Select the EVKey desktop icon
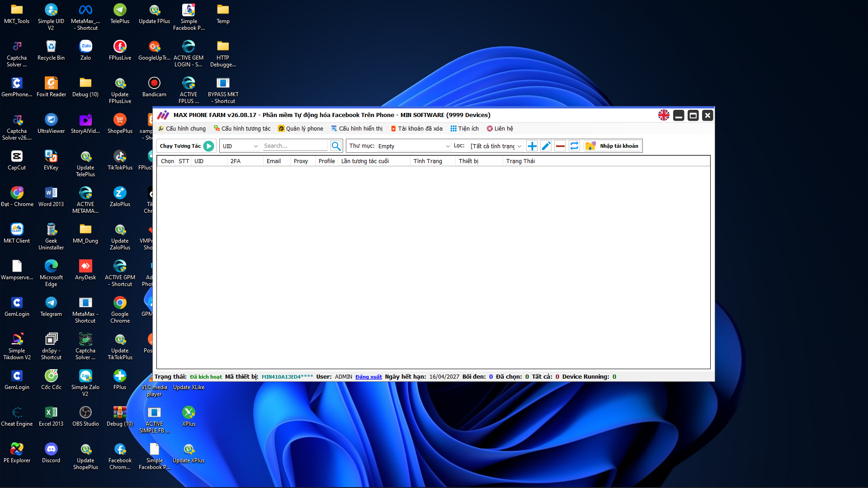Image resolution: width=868 pixels, height=488 pixels. (51, 160)
